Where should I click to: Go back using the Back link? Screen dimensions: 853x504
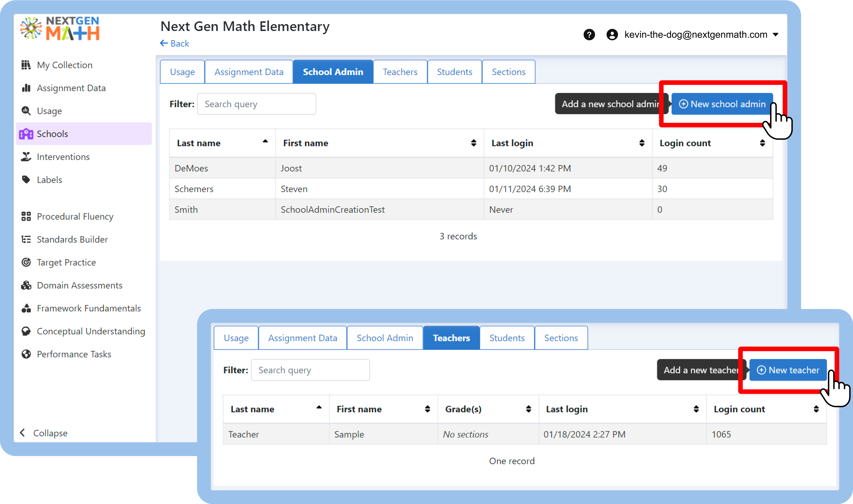174,43
